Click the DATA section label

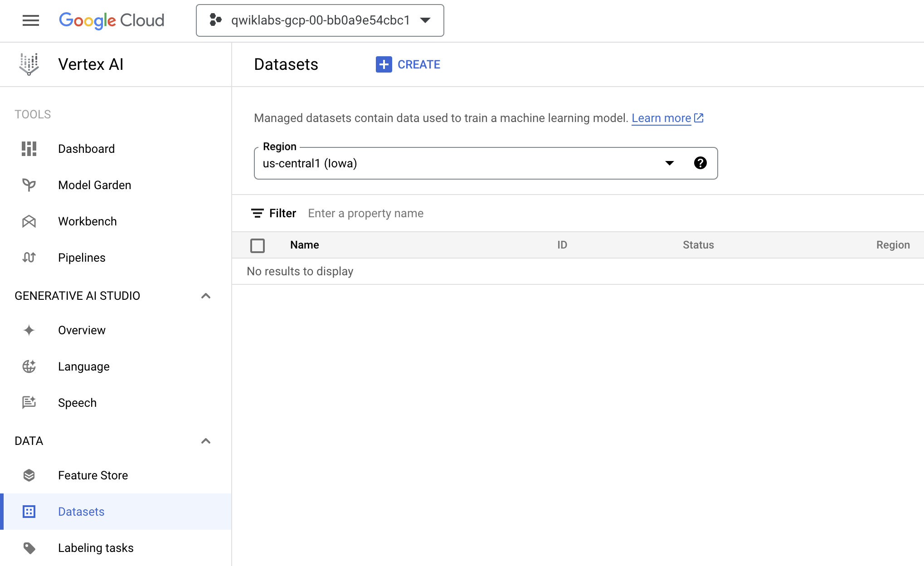pos(29,441)
